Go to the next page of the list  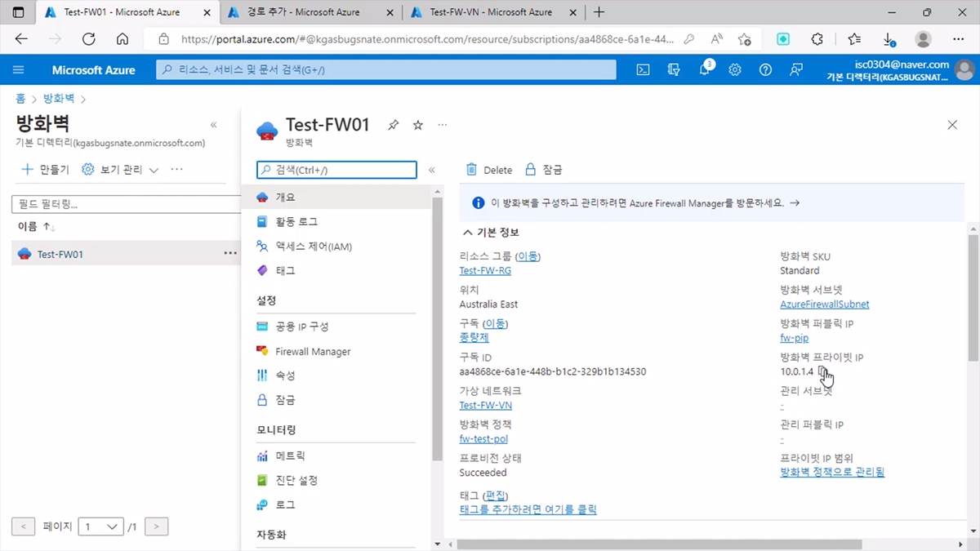point(156,527)
